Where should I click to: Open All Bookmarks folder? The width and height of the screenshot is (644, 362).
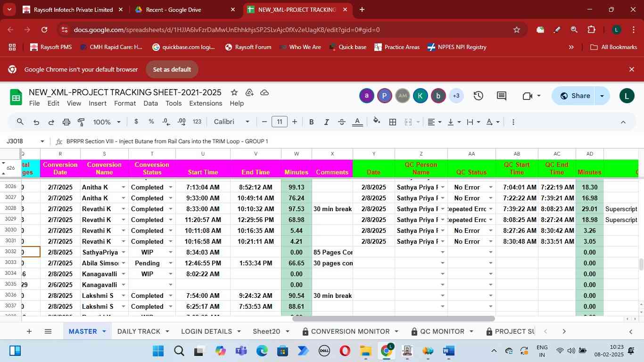614,47
